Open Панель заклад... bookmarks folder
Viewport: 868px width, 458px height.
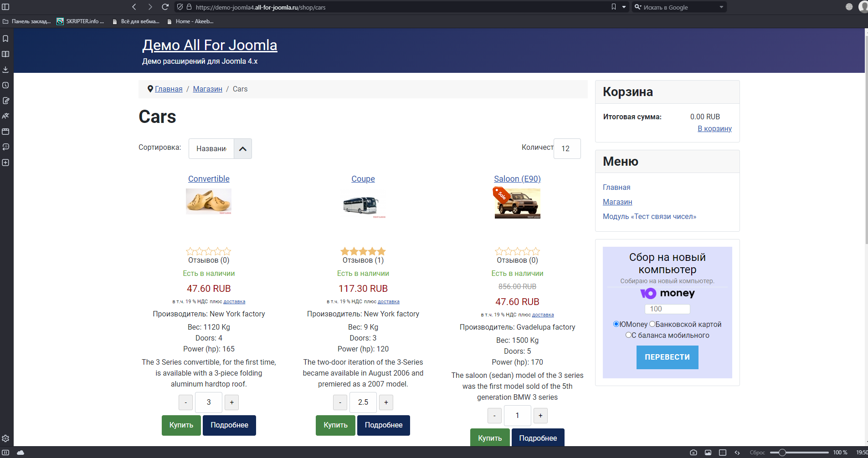pos(27,21)
